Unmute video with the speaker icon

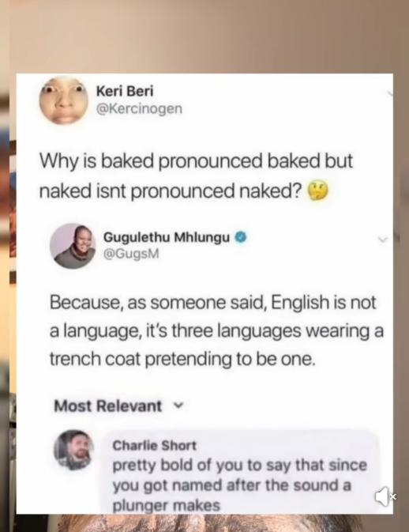(382, 497)
